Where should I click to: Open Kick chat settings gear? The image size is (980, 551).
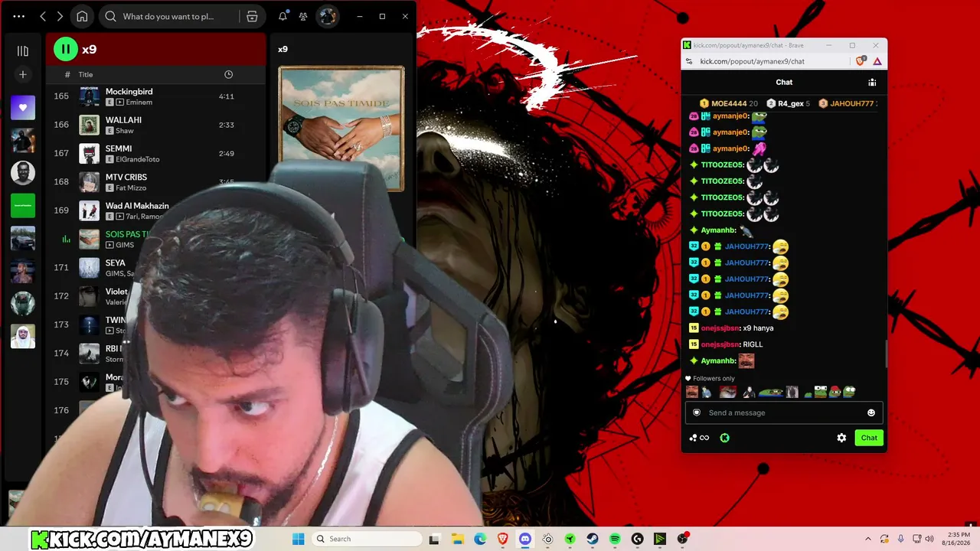click(841, 438)
